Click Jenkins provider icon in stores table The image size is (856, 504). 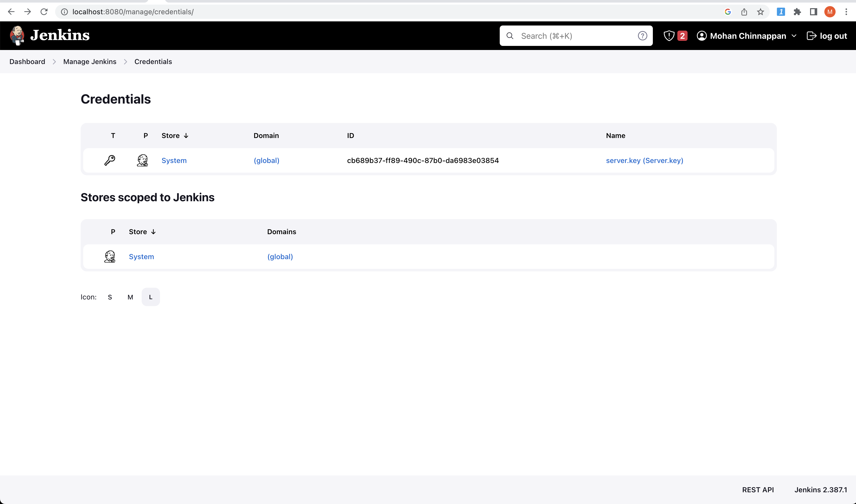[109, 256]
